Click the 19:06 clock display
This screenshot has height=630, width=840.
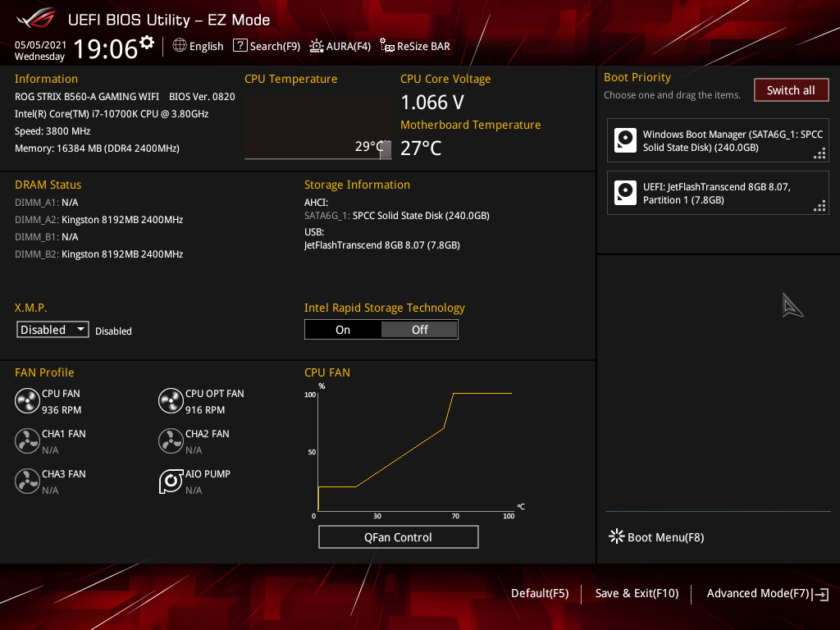(106, 48)
